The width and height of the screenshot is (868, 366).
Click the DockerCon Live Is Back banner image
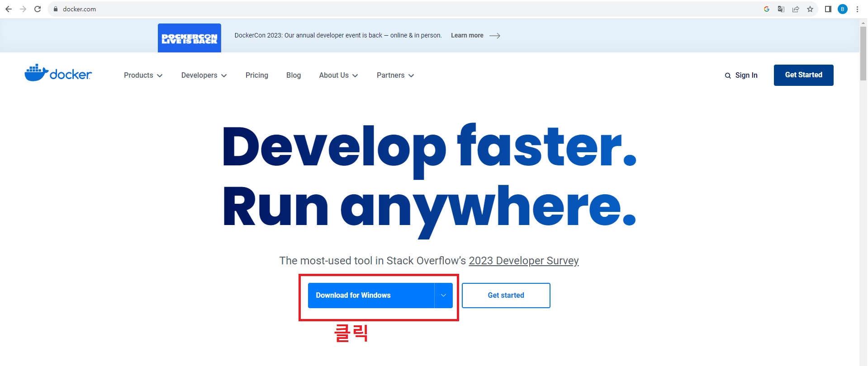[190, 38]
